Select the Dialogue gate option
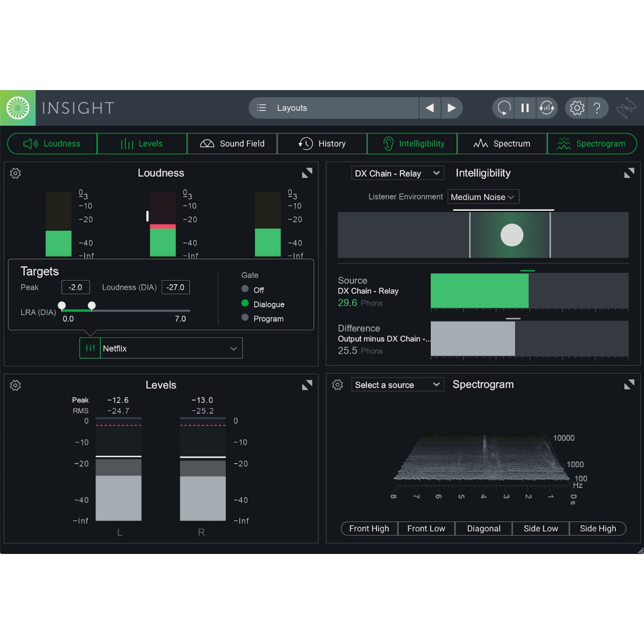This screenshot has height=644, width=644. click(245, 303)
